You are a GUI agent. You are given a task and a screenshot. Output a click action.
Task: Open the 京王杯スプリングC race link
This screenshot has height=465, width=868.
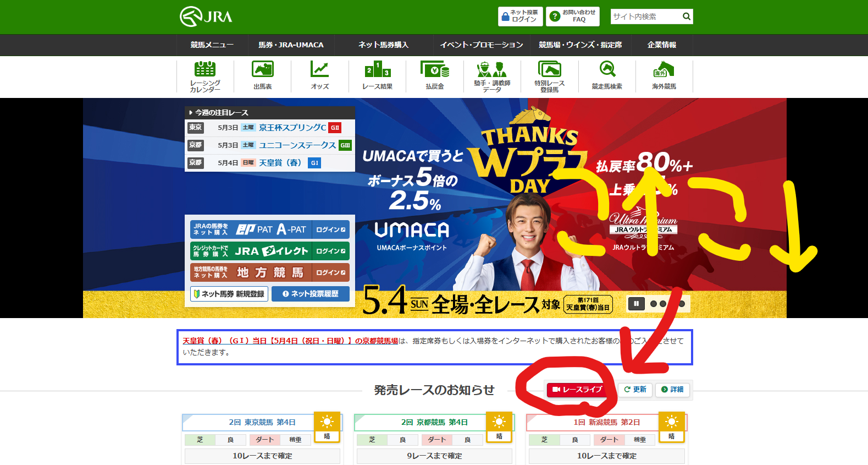[x=292, y=128]
